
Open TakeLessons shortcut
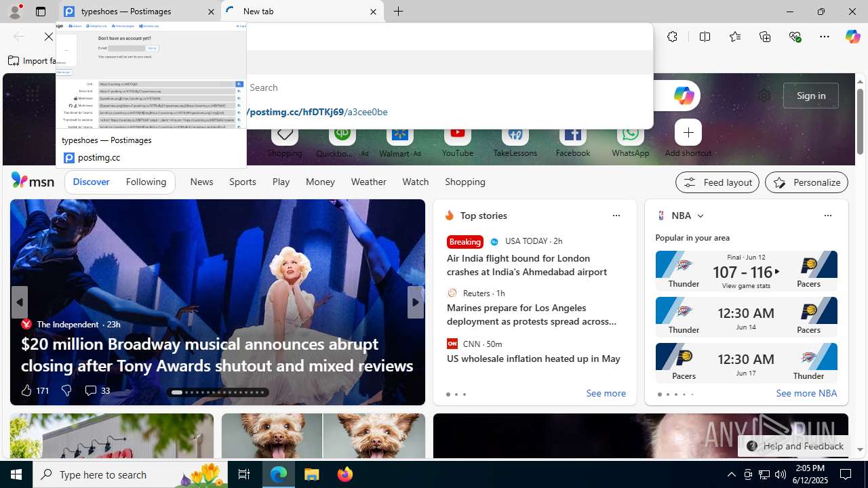(515, 140)
